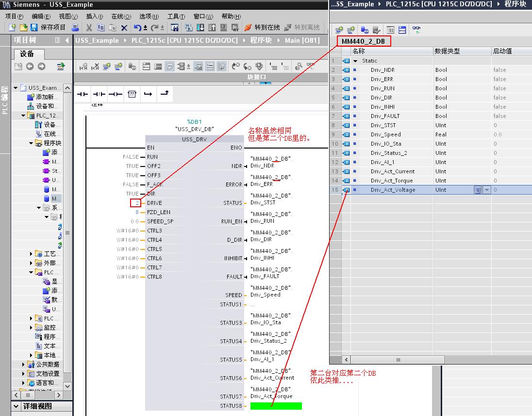532x416 pixels.
Task: Collapse the Static section in DB table
Action: tap(355, 61)
